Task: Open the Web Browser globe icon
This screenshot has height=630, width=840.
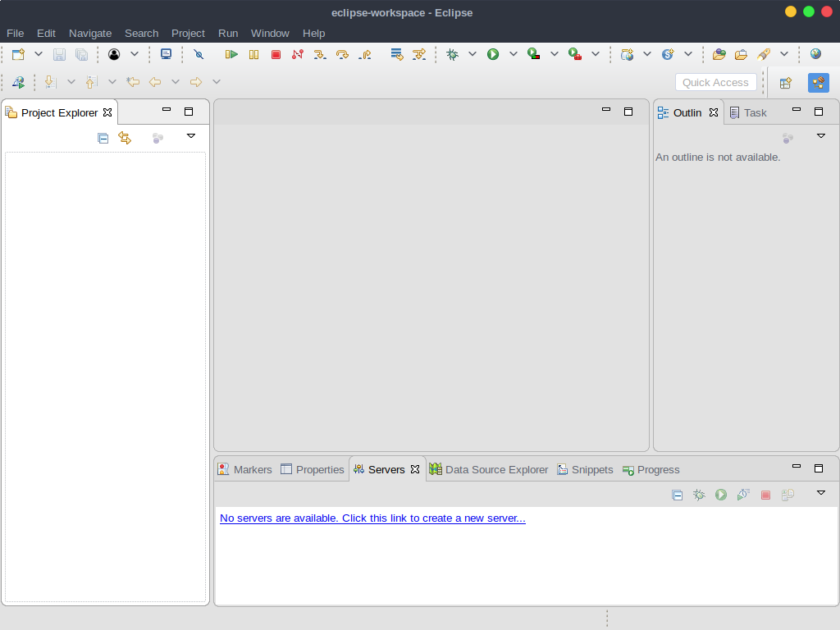Action: 815,54
